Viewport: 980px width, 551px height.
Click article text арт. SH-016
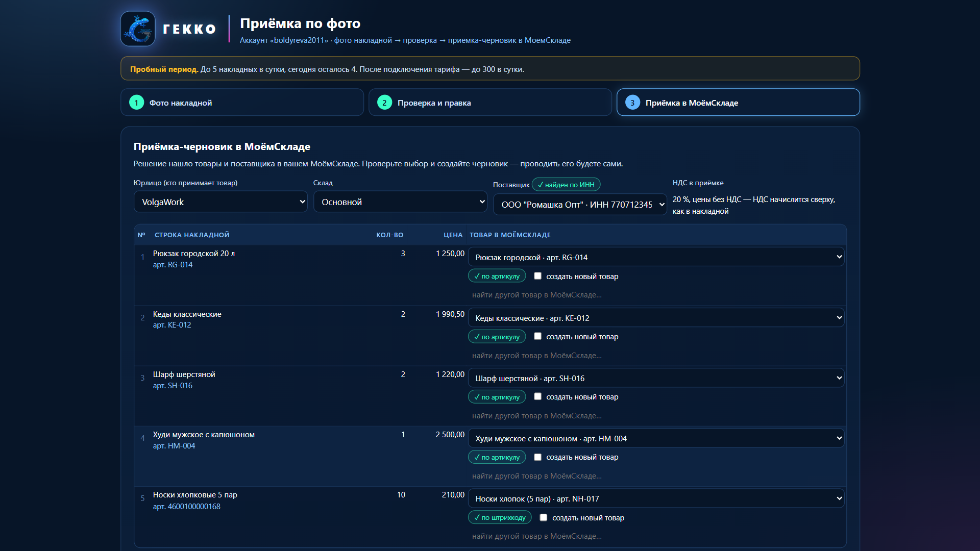coord(173,386)
